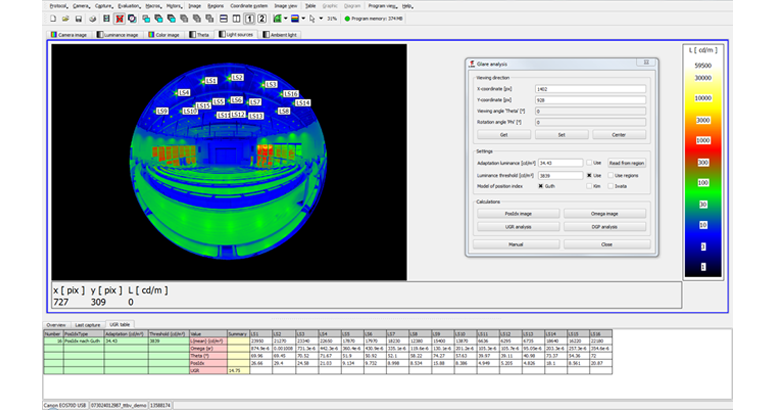Open the Program view menu

tap(382, 6)
